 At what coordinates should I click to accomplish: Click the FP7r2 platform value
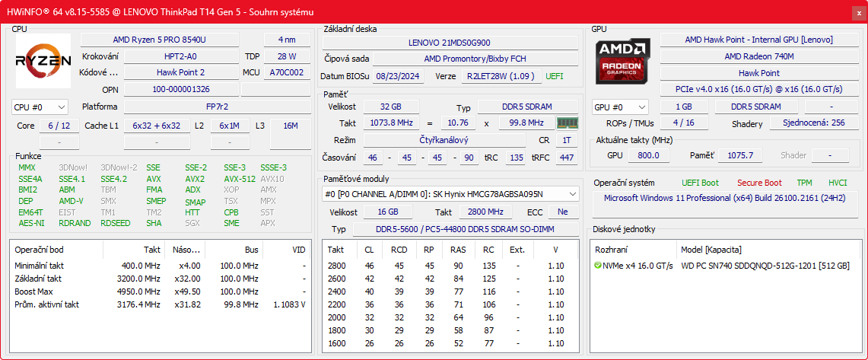217,107
